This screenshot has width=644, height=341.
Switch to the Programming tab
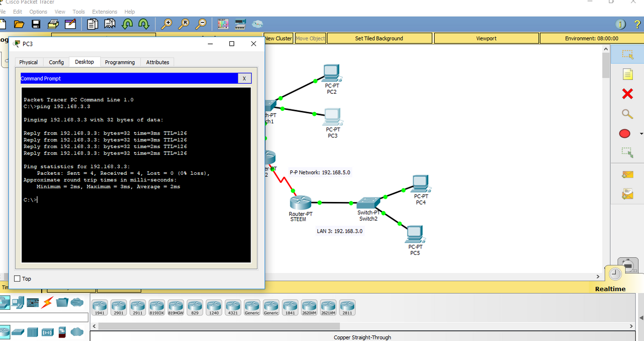click(x=120, y=62)
